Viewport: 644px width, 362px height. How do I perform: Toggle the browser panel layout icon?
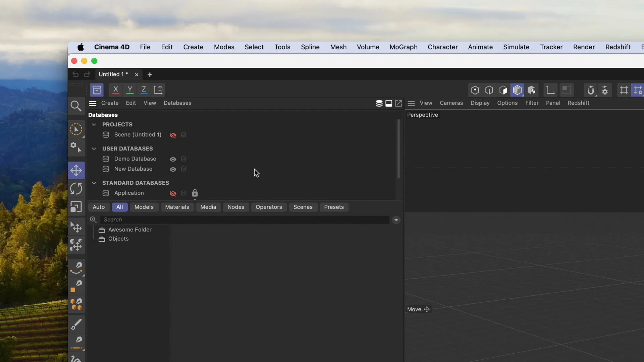[389, 103]
